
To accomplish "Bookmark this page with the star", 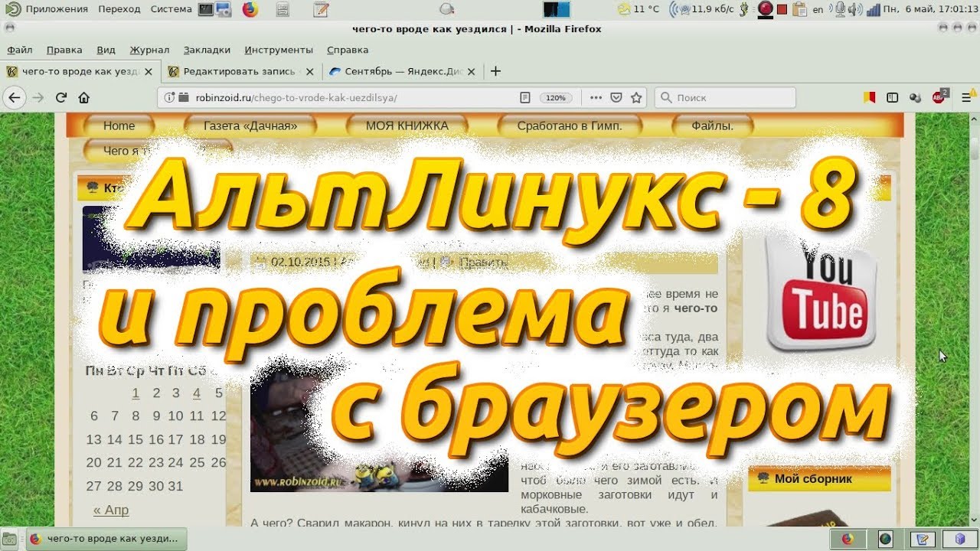I will pos(636,97).
